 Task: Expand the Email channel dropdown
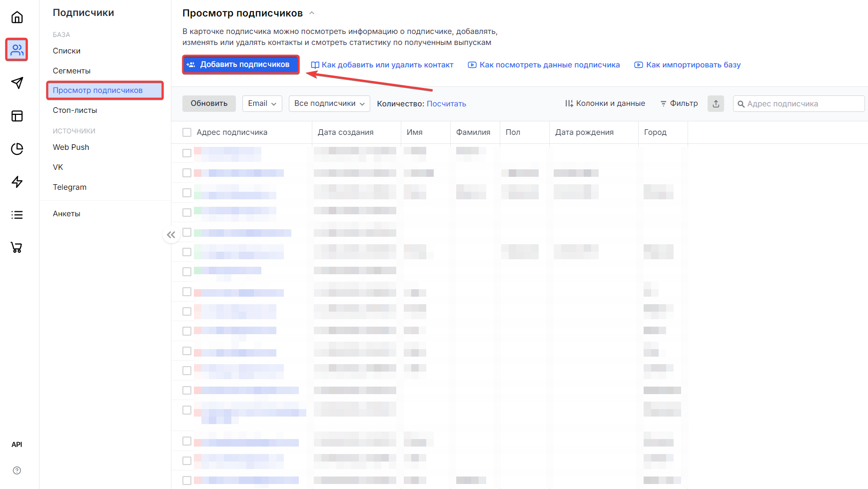click(262, 103)
